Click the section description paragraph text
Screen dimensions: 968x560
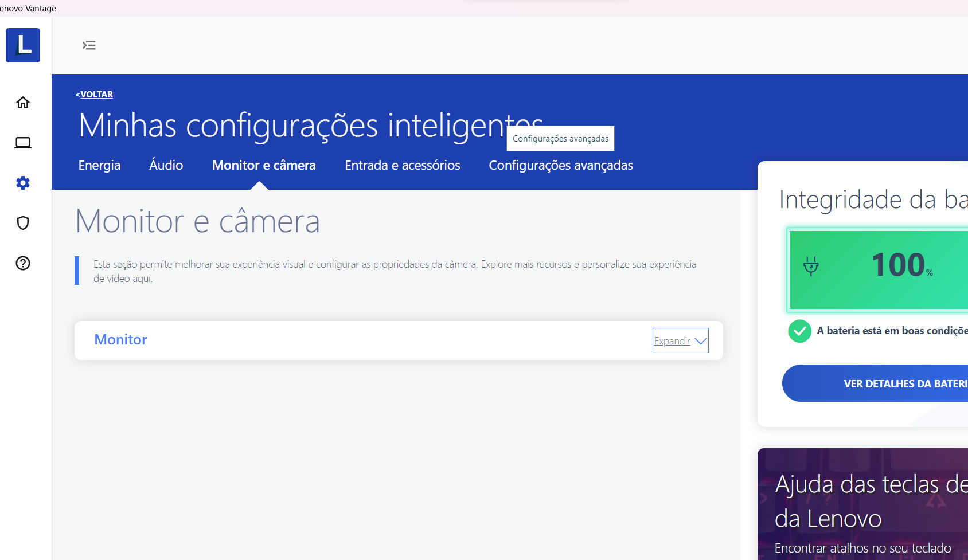click(x=395, y=271)
